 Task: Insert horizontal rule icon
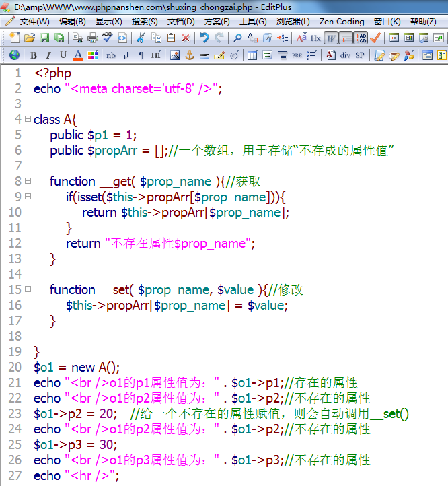click(204, 55)
